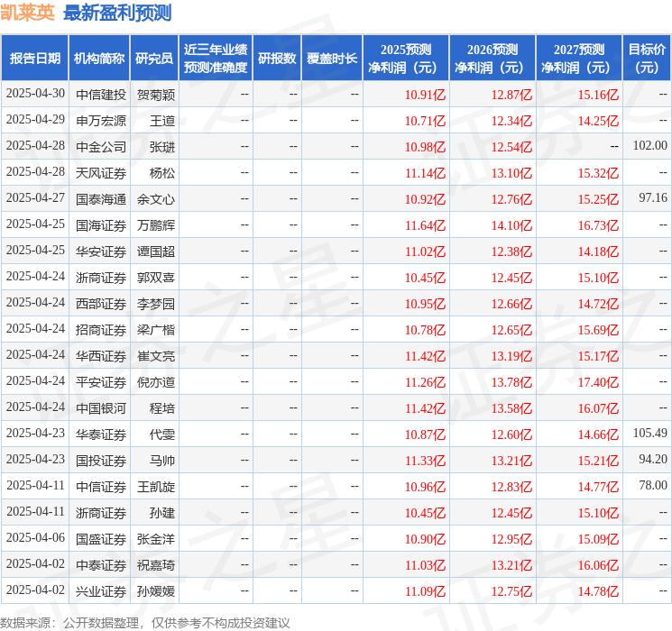Click target price 78.00
The width and height of the screenshot is (672, 631).
[653, 485]
